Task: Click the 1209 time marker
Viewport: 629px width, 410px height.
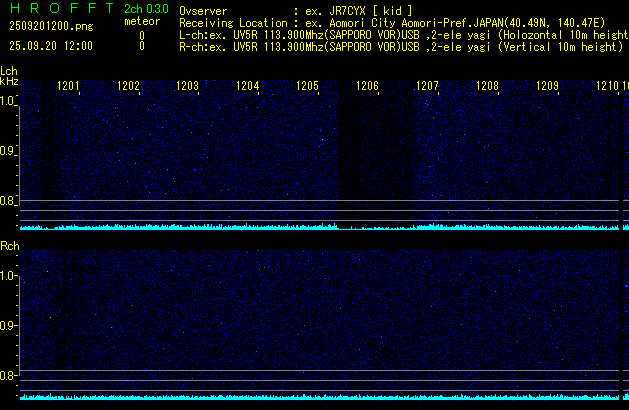Action: pos(547,87)
